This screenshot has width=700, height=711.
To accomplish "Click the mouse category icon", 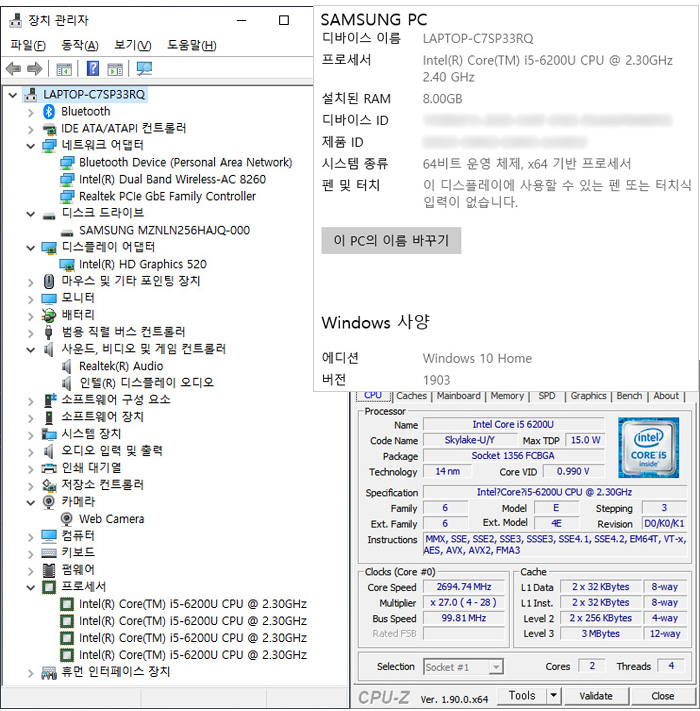I will pos(49,281).
